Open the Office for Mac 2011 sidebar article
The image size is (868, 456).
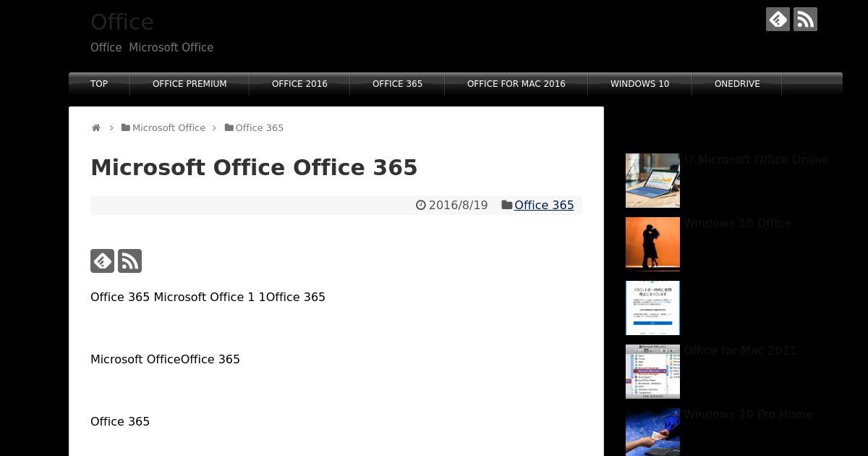pos(740,350)
